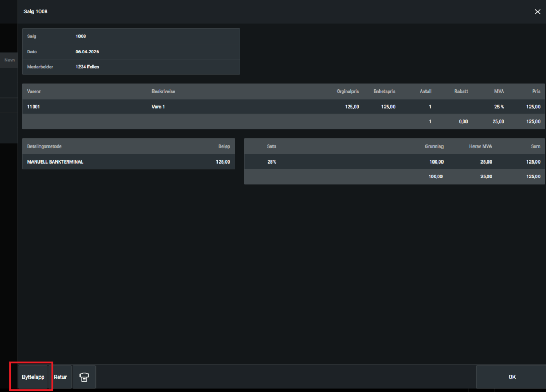Click the Orginalpris column header
This screenshot has width=546, height=392.
348,91
